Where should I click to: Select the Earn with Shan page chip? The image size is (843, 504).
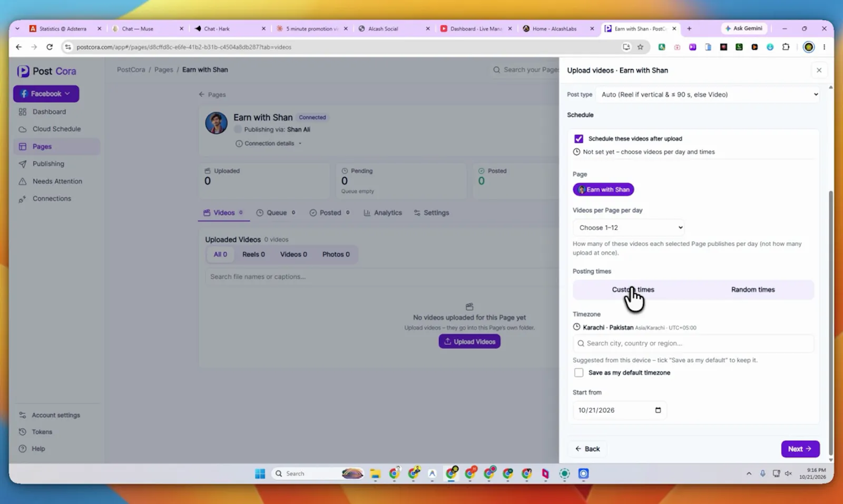(603, 190)
